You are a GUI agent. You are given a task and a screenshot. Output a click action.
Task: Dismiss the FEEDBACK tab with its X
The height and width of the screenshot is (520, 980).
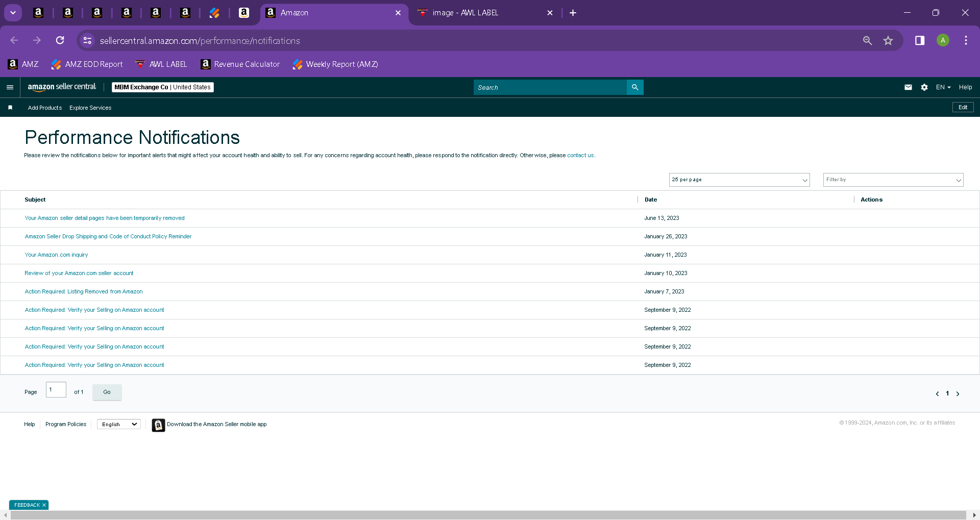click(44, 505)
